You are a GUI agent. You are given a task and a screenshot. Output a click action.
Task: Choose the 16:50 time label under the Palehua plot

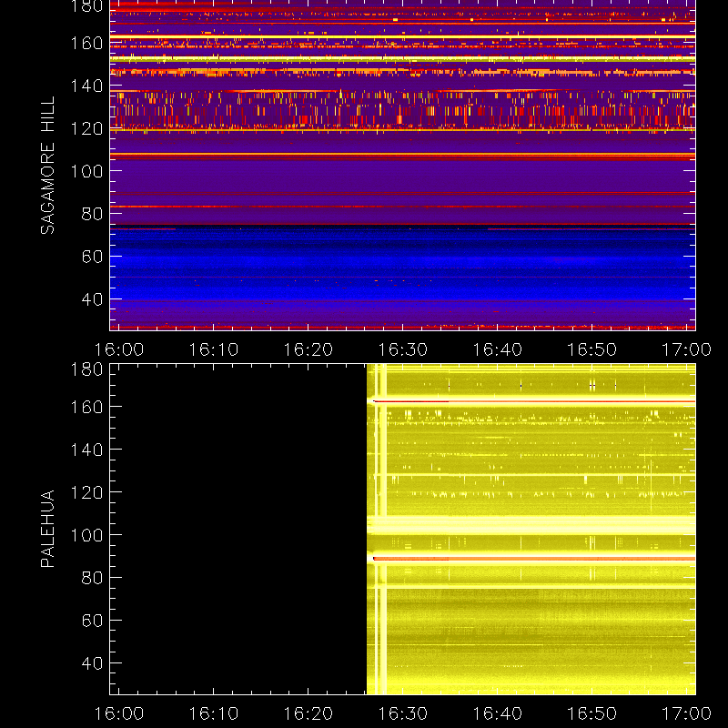[x=592, y=713]
